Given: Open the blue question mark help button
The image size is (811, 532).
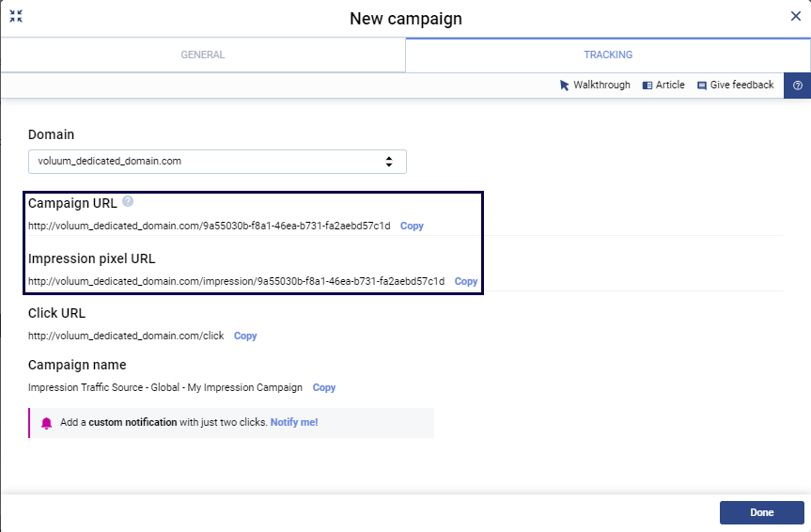Looking at the screenshot, I should coord(797,86).
